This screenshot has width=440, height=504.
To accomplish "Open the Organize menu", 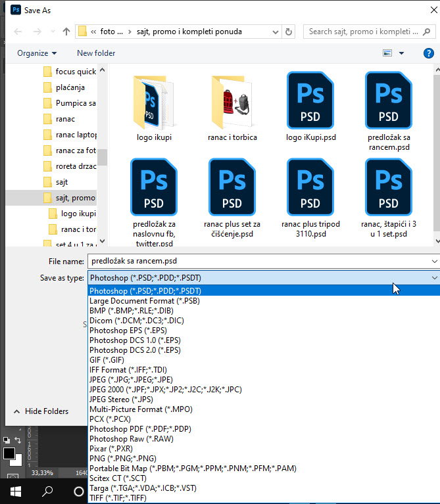I will [37, 53].
